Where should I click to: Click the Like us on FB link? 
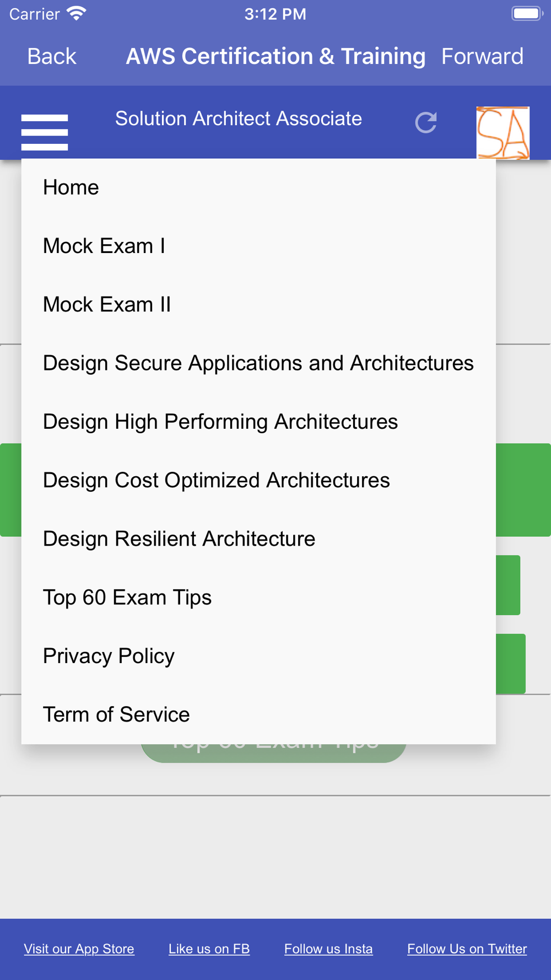pos(209,949)
